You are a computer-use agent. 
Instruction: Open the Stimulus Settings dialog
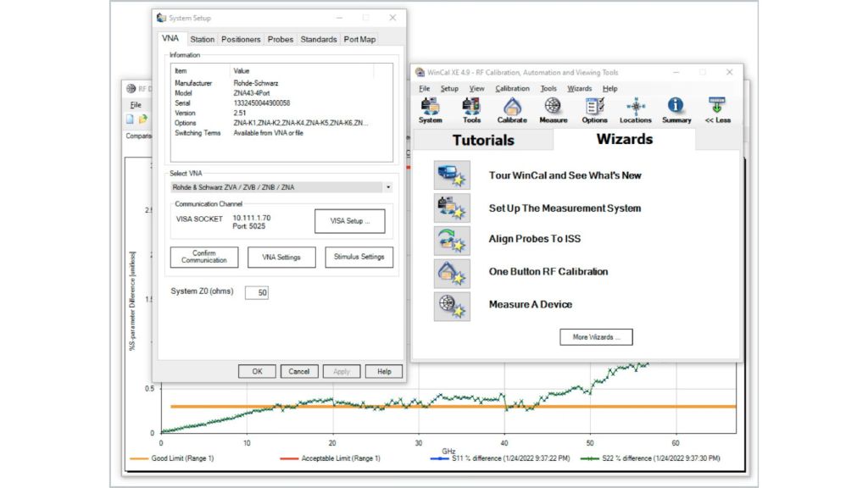pos(359,257)
